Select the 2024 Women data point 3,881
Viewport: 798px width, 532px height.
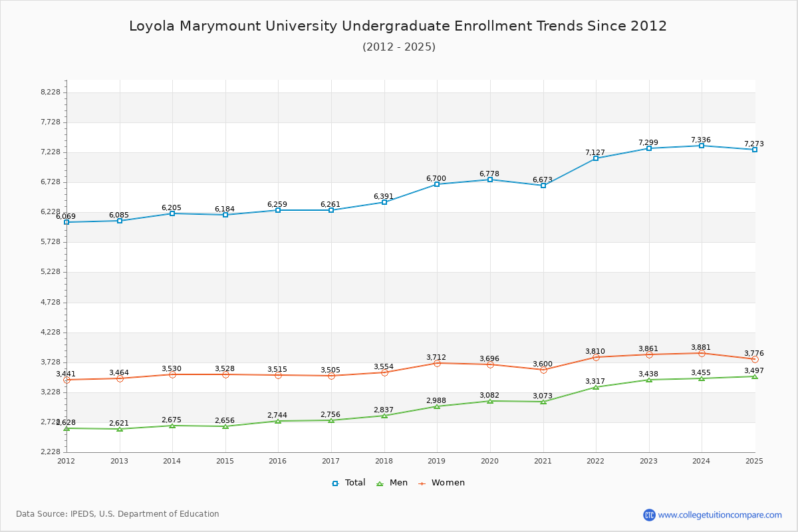pos(702,353)
